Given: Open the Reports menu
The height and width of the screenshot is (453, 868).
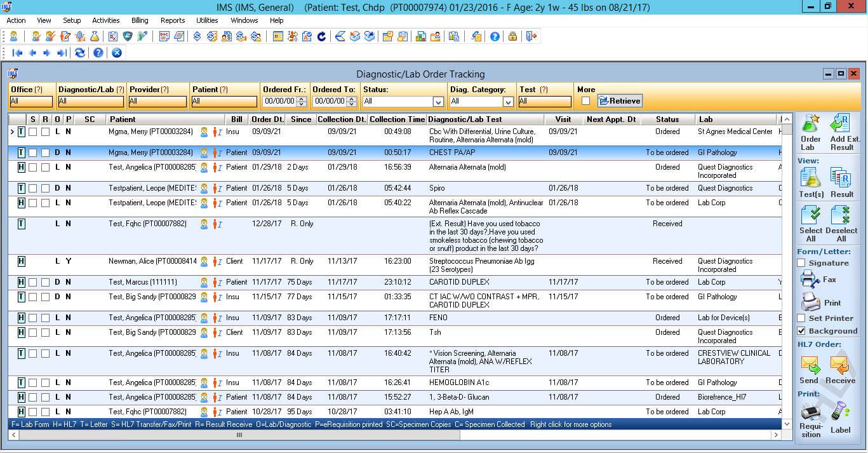Looking at the screenshot, I should pos(173,20).
